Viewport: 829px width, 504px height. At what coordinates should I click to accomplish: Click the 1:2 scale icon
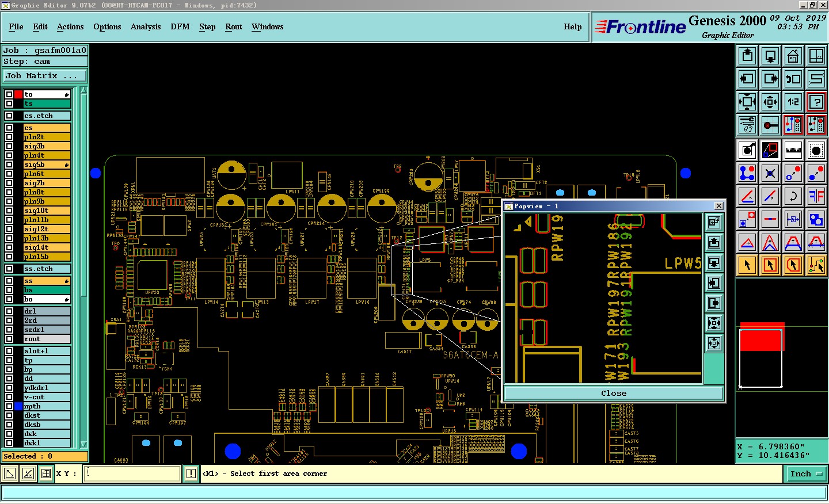pyautogui.click(x=793, y=102)
